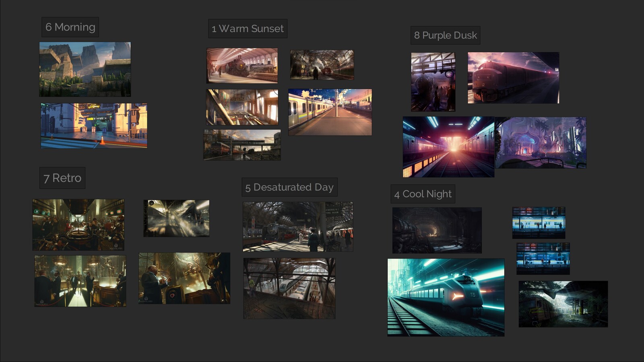Image resolution: width=644 pixels, height=362 pixels.
Task: Select the lower pixel-art blue train platform image
Action: 543,258
